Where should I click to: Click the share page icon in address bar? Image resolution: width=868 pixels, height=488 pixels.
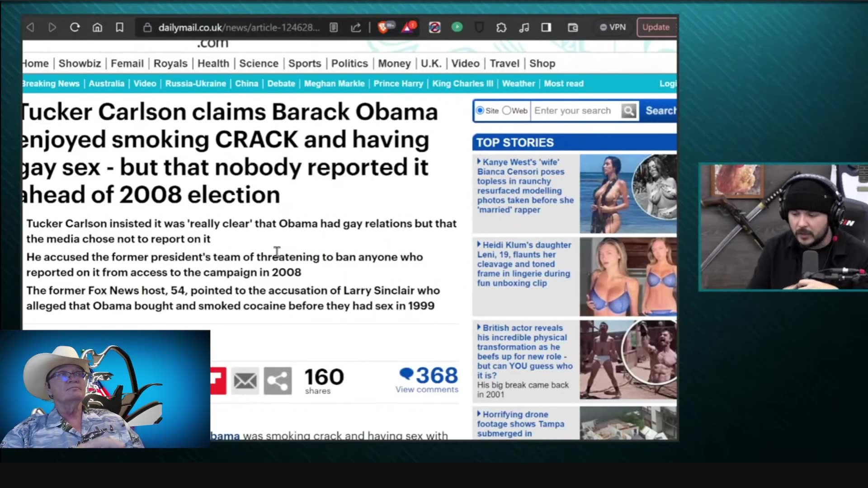pyautogui.click(x=356, y=28)
